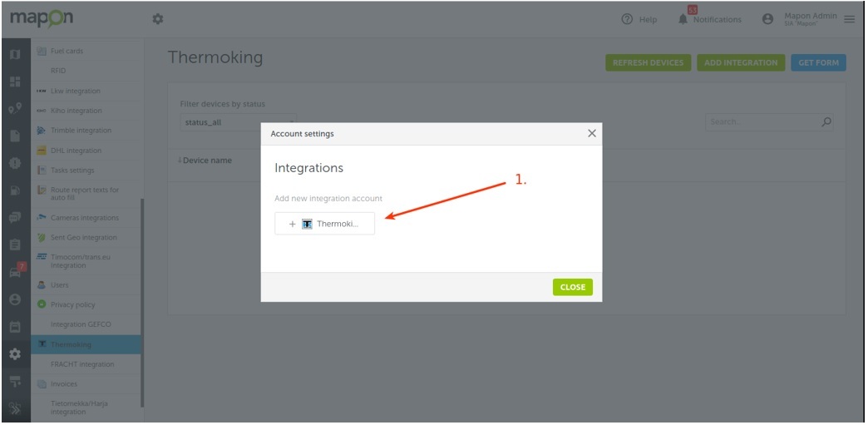Click the search magnifier icon
The height and width of the screenshot is (425, 868).
point(826,122)
